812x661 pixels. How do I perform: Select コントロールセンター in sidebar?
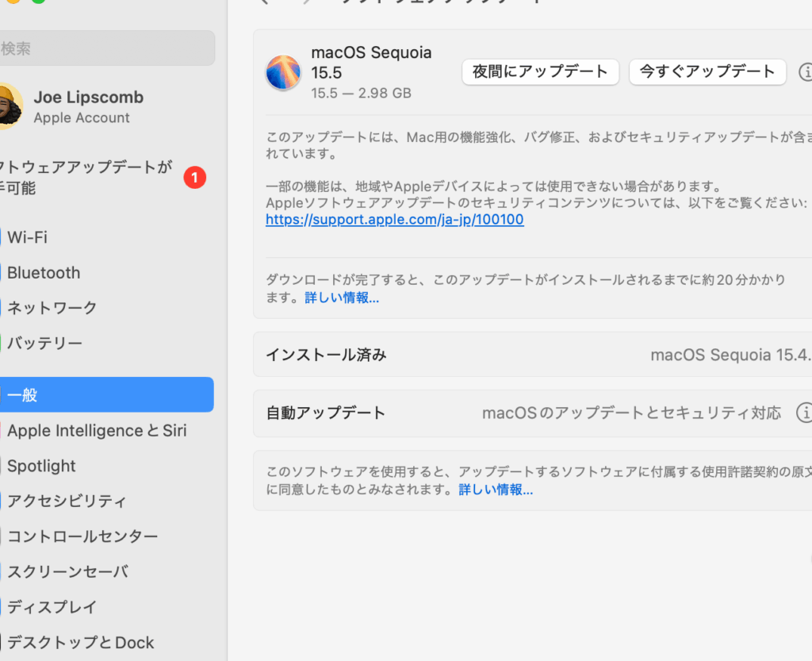[106, 536]
